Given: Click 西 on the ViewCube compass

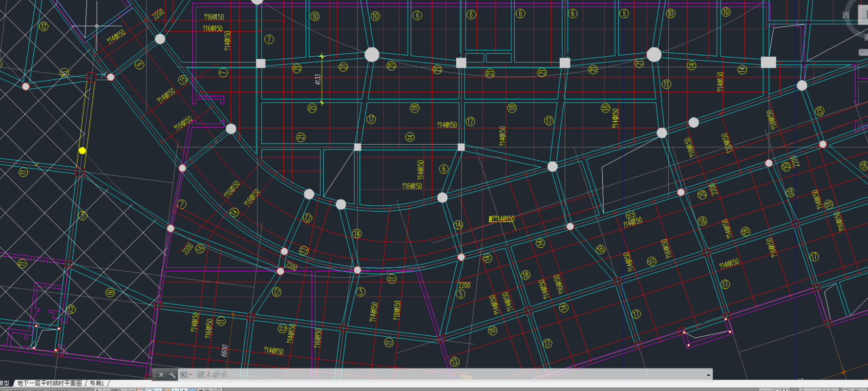Looking at the screenshot, I should 846,16.
